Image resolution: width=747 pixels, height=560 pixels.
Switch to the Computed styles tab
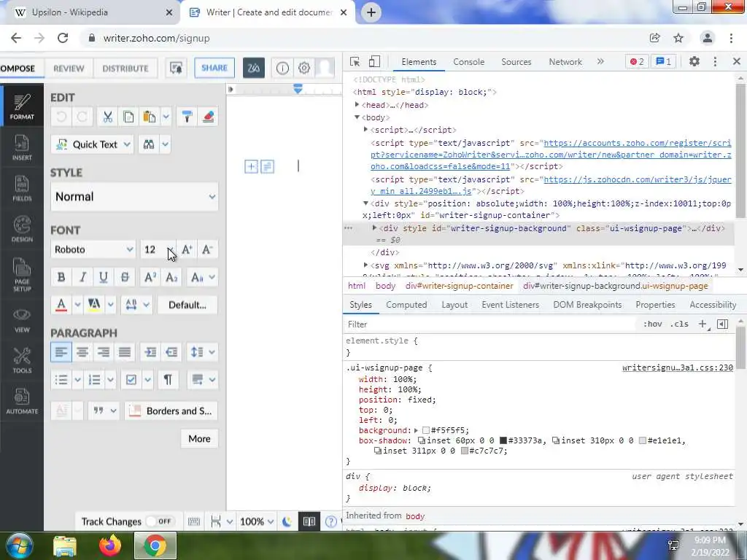pyautogui.click(x=406, y=305)
